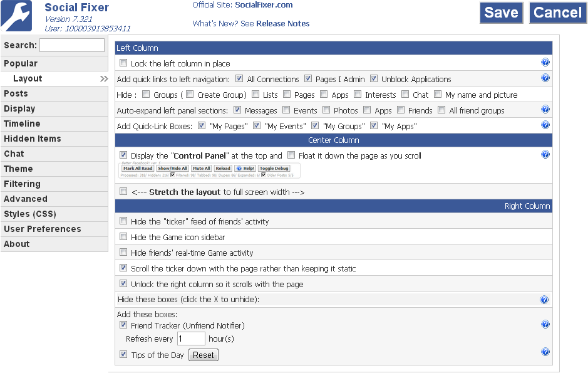588x373 pixels.
Task: Open help for Lock the left column
Action: click(x=545, y=62)
